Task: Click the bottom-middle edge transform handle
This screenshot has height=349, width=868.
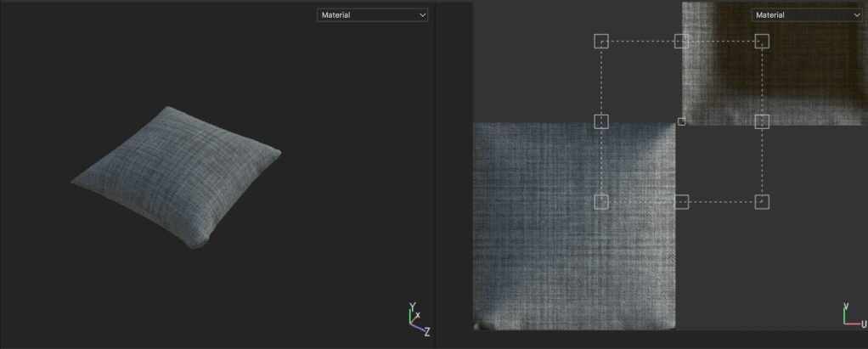Action: pos(681,201)
